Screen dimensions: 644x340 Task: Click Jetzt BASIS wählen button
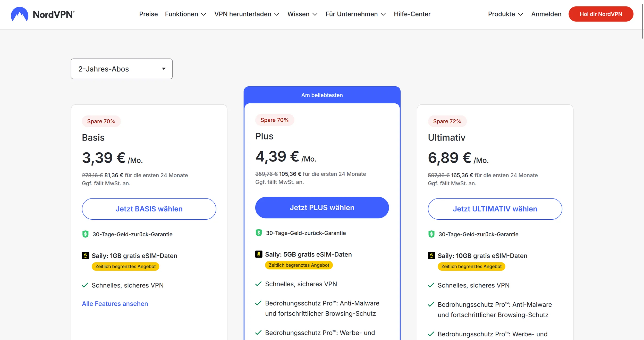tap(149, 209)
